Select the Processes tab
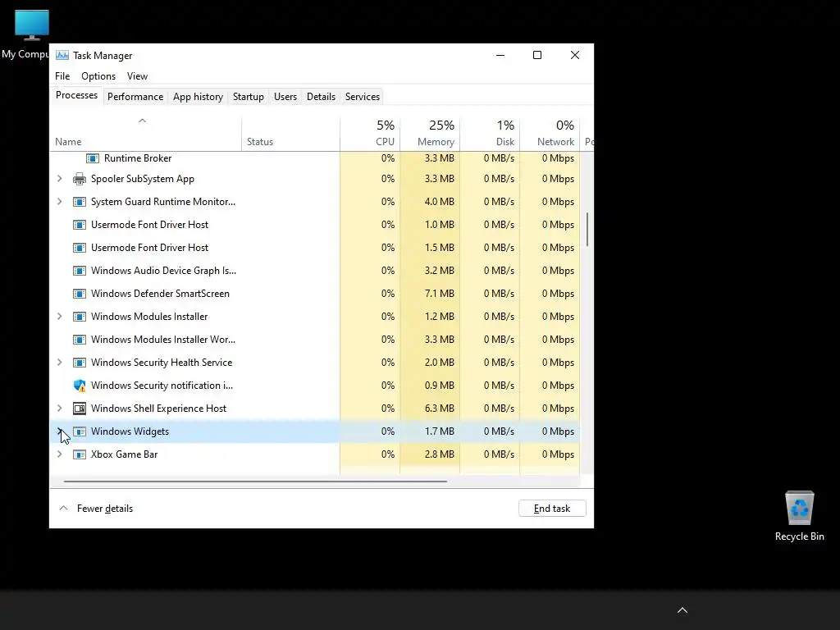This screenshot has width=840, height=630. [76, 95]
